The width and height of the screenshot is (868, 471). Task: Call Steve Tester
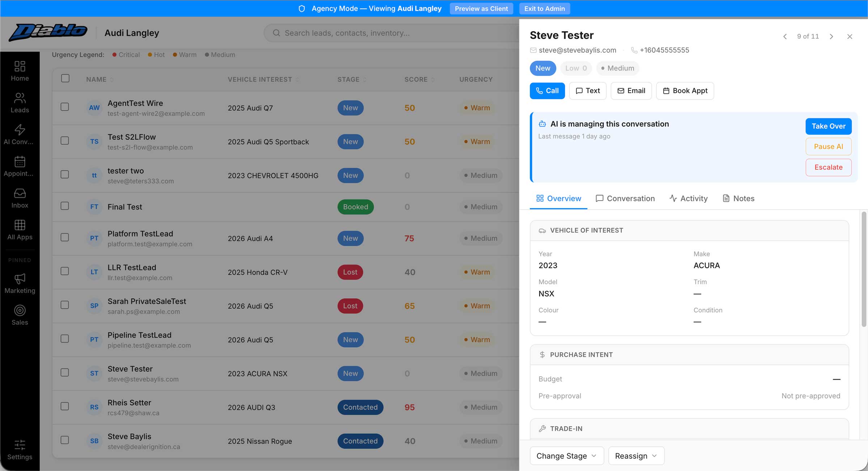pyautogui.click(x=547, y=91)
